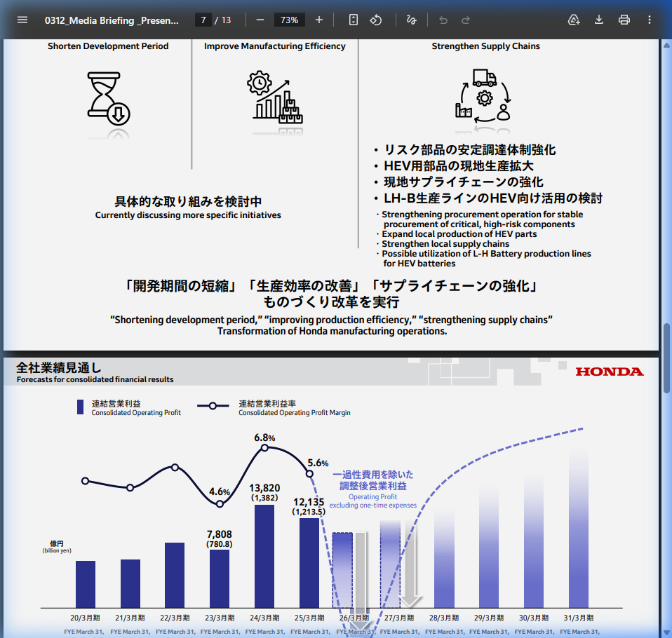Click 'Currently discussing more specific initiatives' text
Screen dimensions: 672x638
point(188,215)
